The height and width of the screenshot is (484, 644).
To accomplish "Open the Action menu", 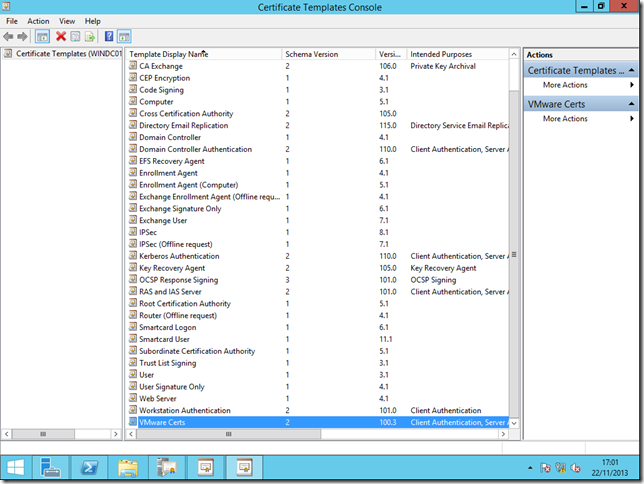I will (x=38, y=20).
